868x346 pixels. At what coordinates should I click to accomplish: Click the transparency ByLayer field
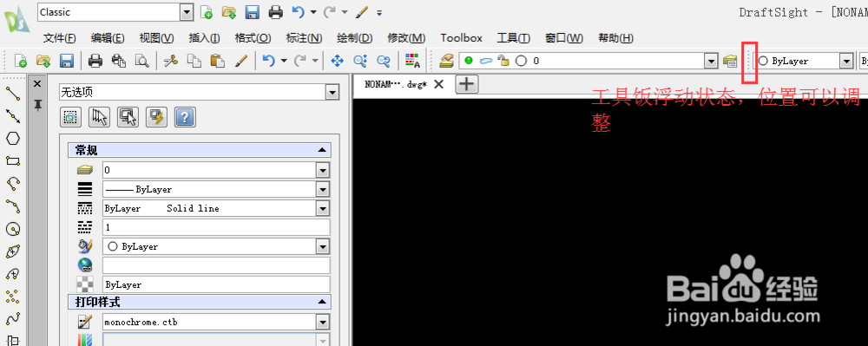click(216, 284)
